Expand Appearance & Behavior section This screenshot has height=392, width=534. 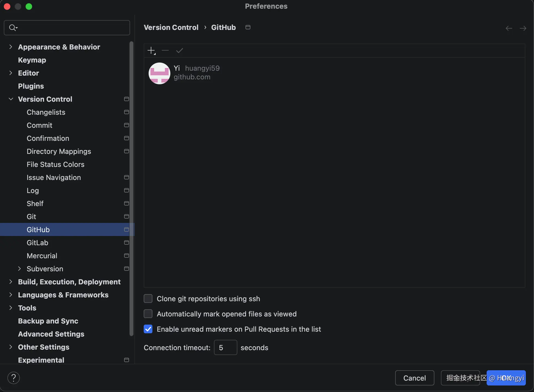coord(11,47)
